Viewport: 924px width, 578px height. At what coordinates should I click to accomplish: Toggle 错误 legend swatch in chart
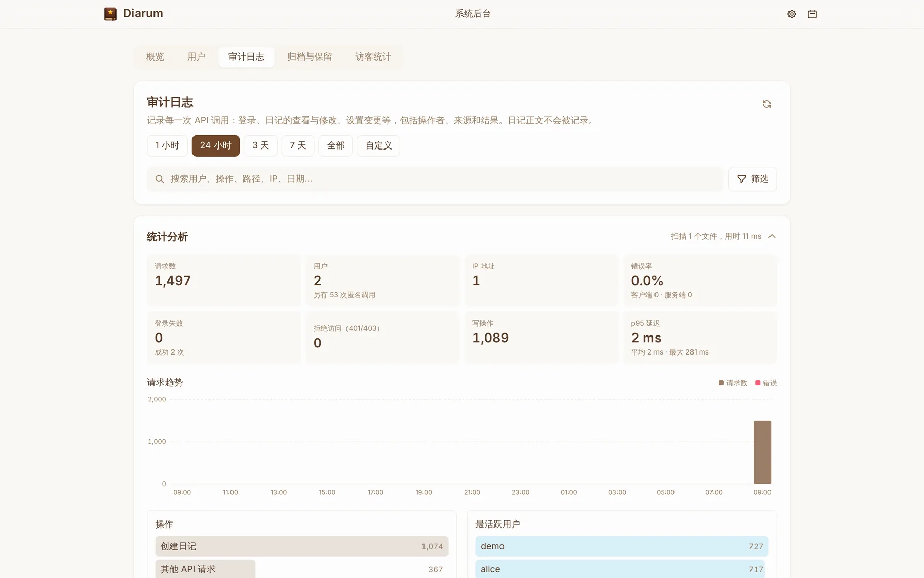758,383
